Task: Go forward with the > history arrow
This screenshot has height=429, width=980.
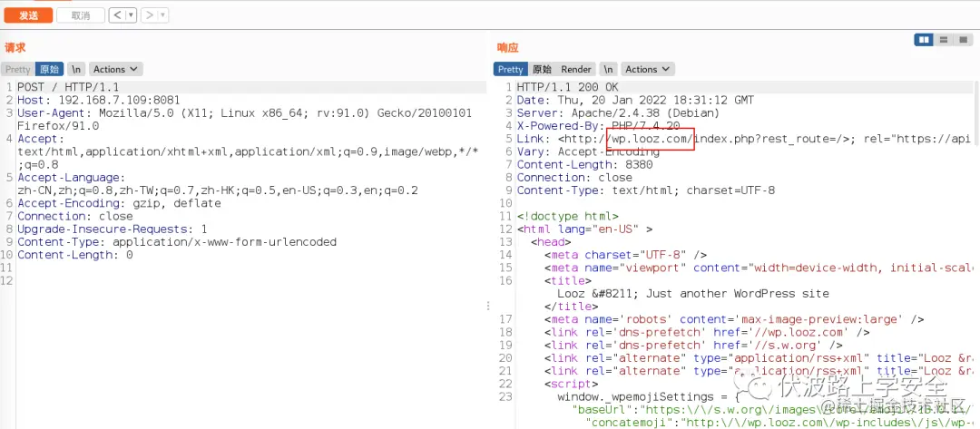Action: (x=150, y=15)
